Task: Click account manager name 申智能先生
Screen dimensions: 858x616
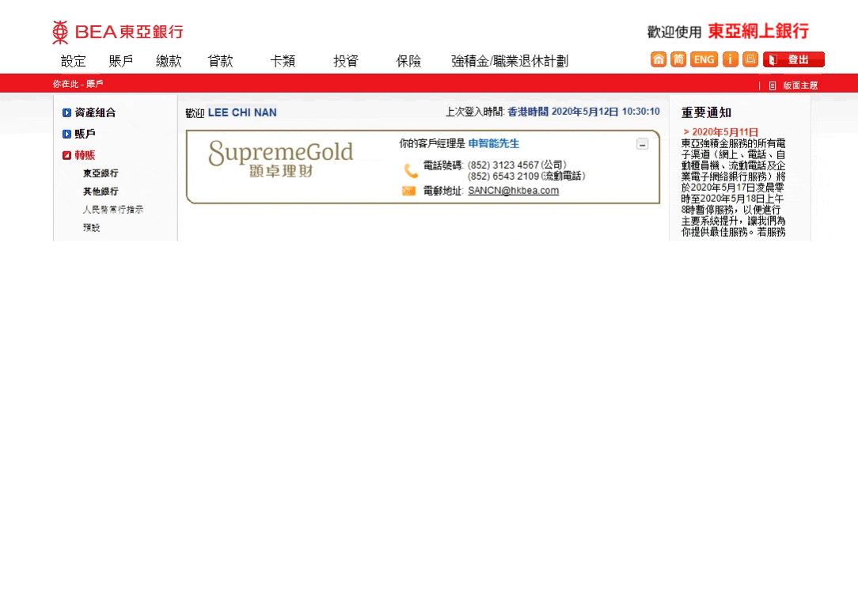Action: click(494, 143)
